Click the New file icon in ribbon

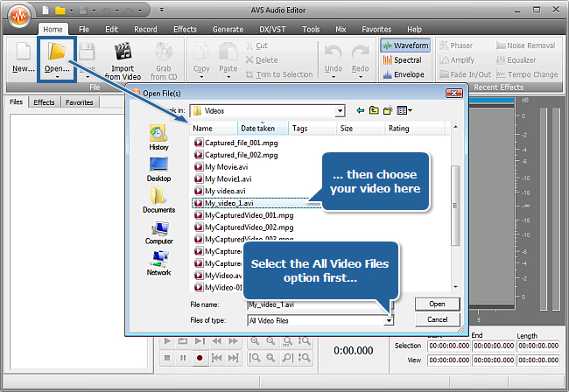[24, 57]
